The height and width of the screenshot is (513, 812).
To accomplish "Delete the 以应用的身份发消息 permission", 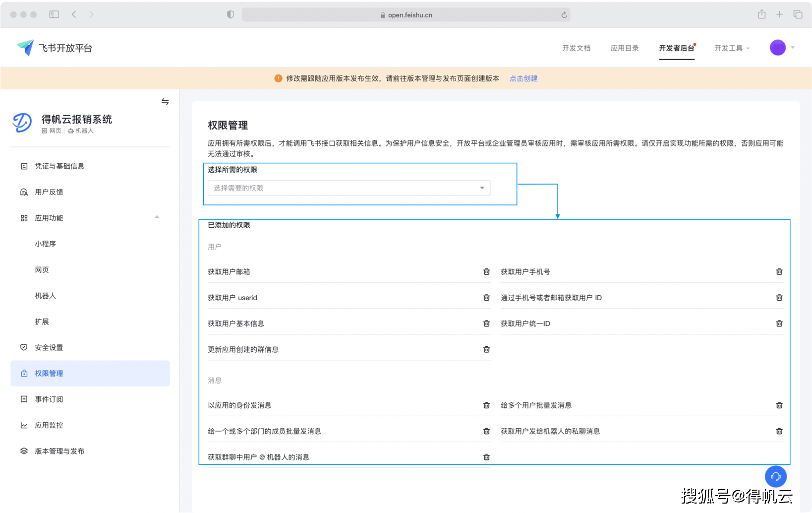I will [x=486, y=405].
